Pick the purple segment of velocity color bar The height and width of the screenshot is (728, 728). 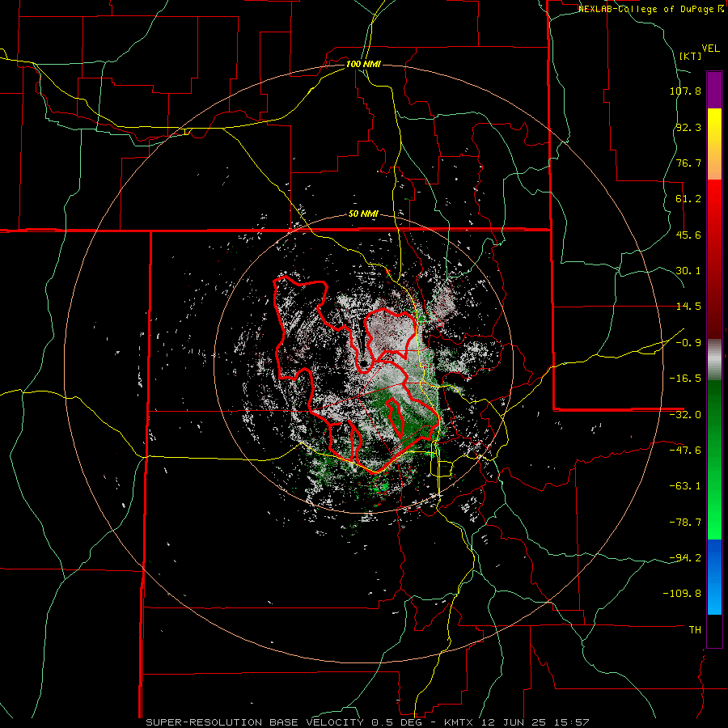714,90
